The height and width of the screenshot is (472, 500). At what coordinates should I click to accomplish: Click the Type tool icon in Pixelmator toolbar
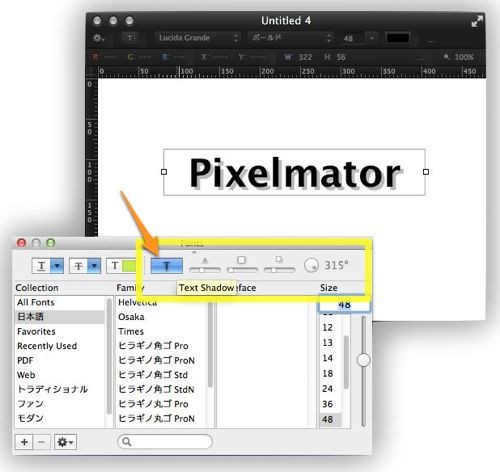click(x=130, y=38)
